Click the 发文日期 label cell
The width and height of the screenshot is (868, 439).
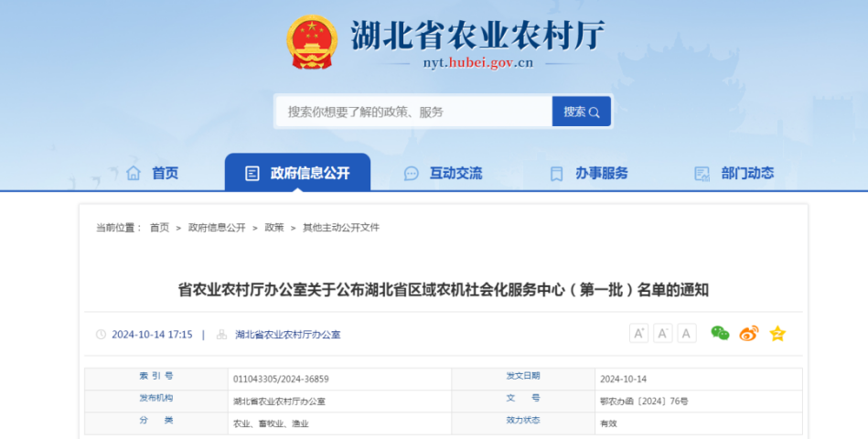[523, 379]
